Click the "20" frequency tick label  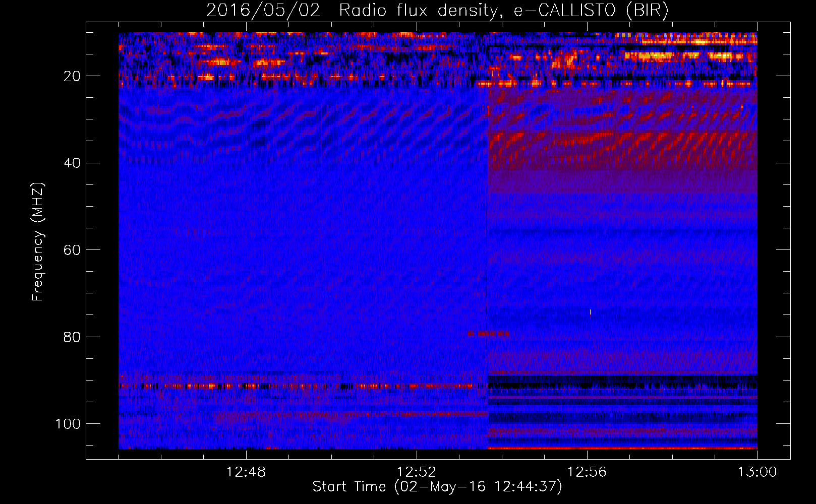pos(72,76)
